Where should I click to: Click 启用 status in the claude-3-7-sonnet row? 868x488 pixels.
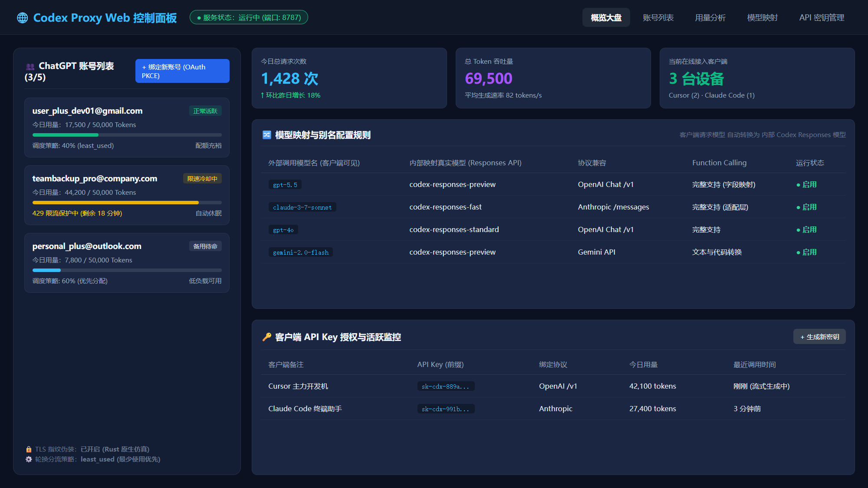click(x=806, y=207)
